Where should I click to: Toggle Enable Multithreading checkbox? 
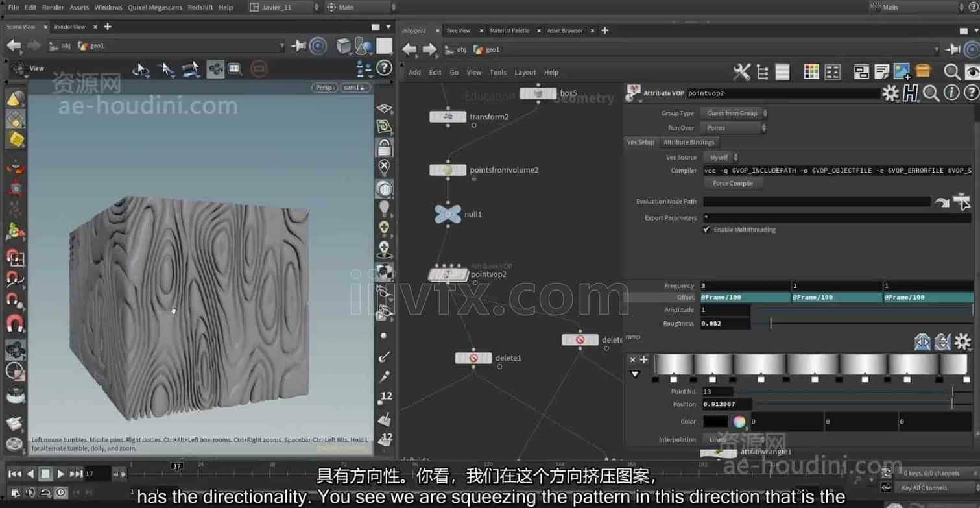706,230
